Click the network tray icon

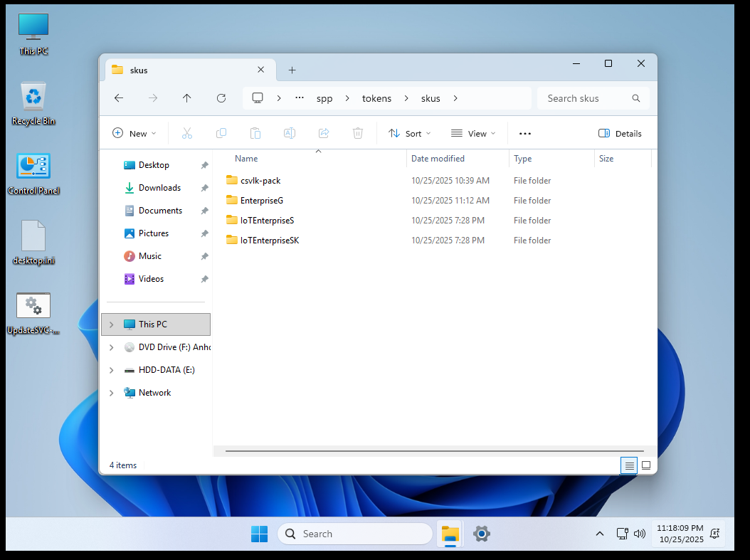click(x=622, y=534)
